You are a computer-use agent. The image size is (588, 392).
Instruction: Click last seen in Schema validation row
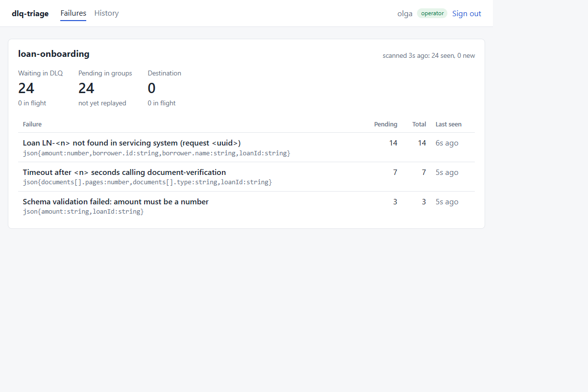click(x=447, y=202)
